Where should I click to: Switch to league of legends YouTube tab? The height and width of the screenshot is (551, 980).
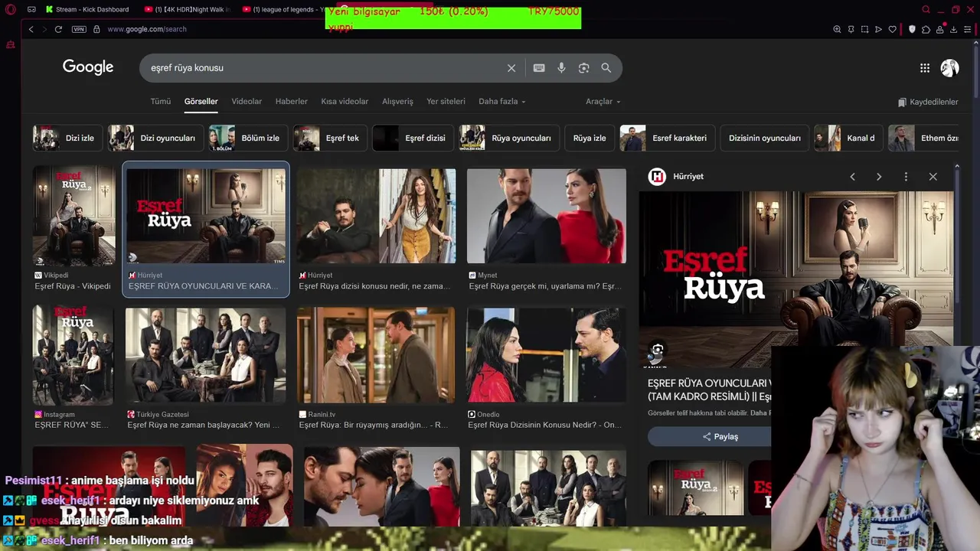tap(282, 10)
